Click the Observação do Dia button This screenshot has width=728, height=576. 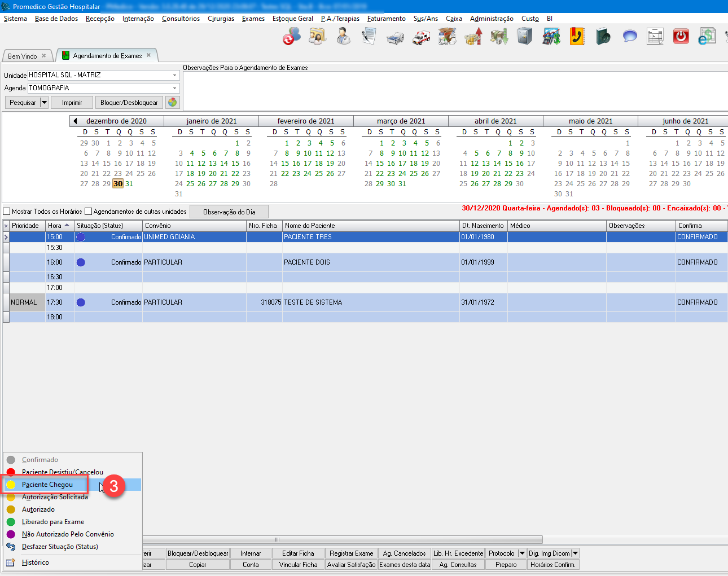tap(229, 212)
